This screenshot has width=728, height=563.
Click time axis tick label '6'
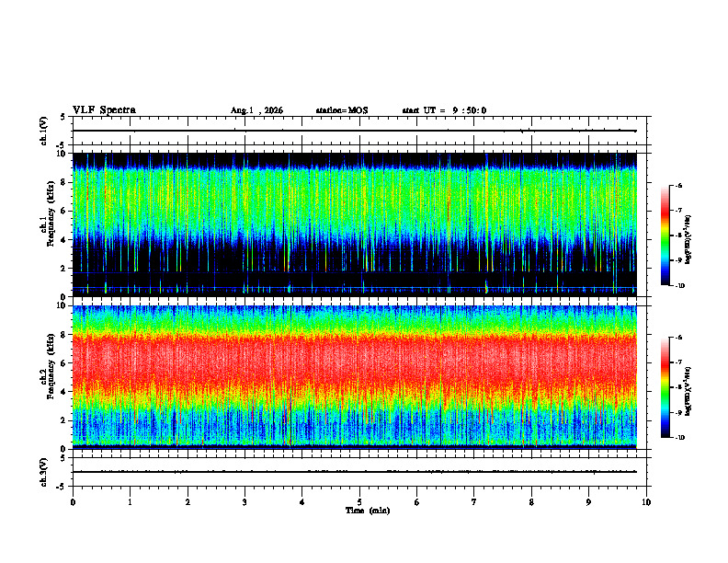[417, 502]
